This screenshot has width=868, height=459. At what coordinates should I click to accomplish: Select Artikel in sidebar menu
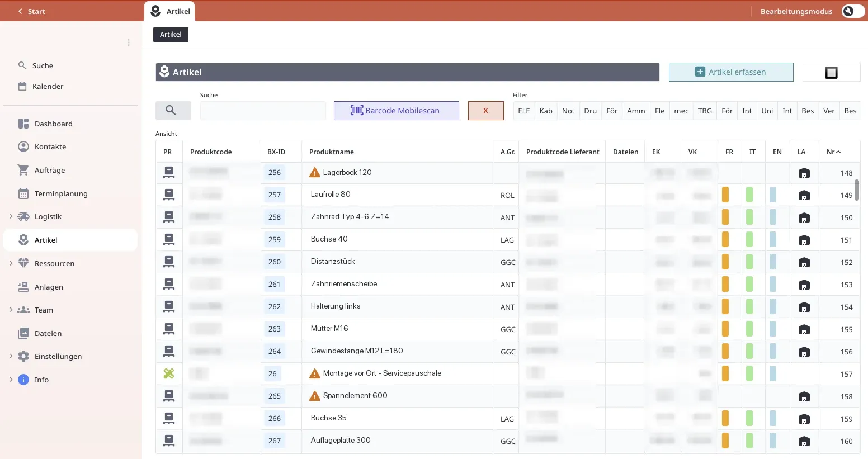[70, 240]
